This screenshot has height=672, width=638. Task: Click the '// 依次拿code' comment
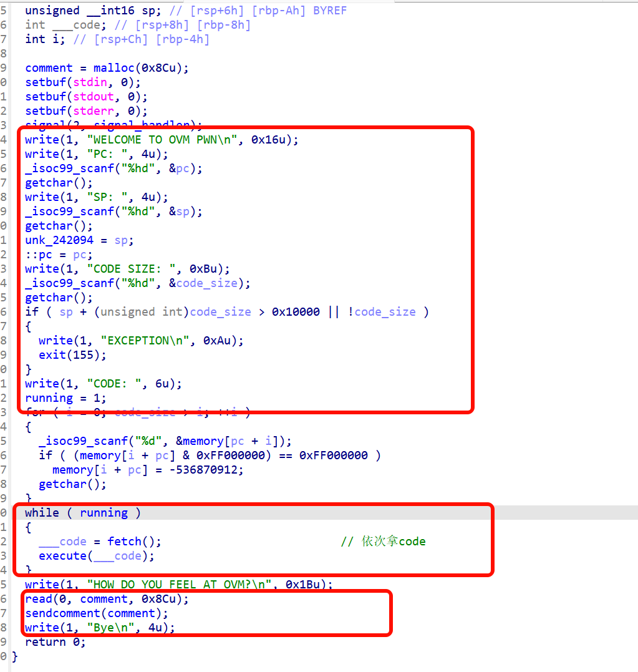tap(383, 542)
